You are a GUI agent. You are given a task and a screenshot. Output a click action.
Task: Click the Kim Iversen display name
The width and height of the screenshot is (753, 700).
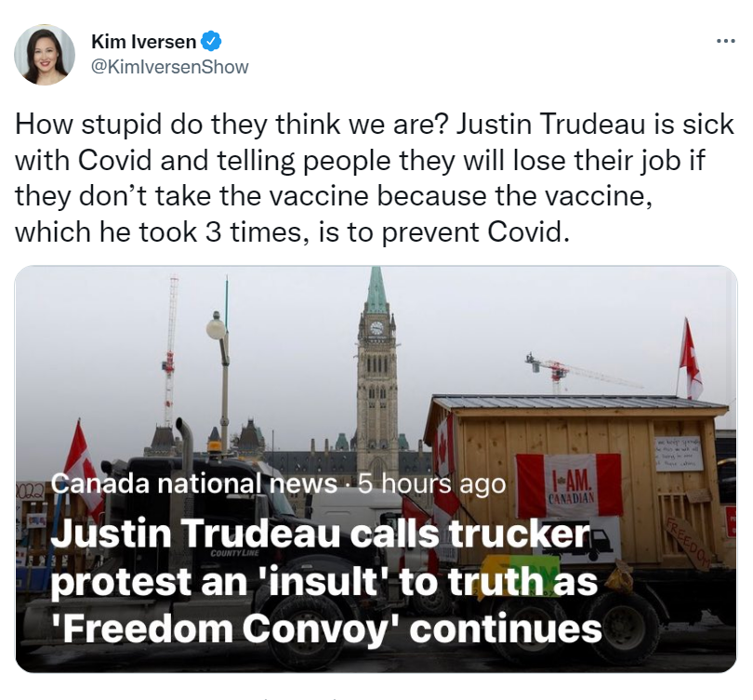[143, 42]
